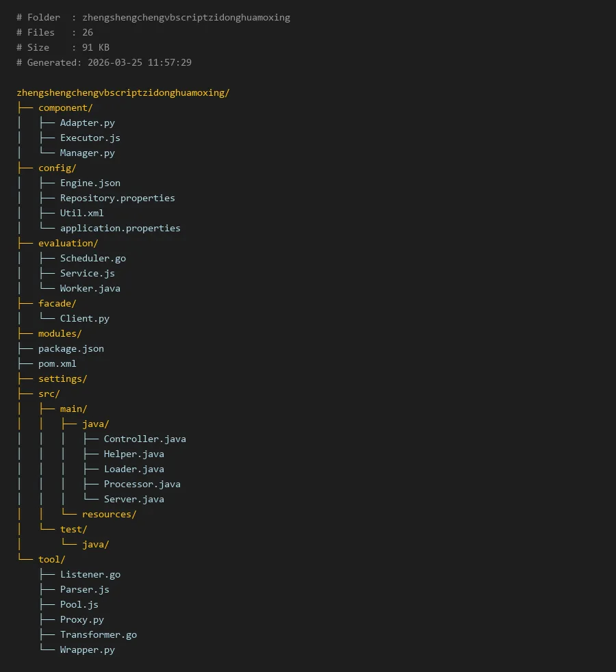Select Worker.java in evaluation

tap(90, 288)
